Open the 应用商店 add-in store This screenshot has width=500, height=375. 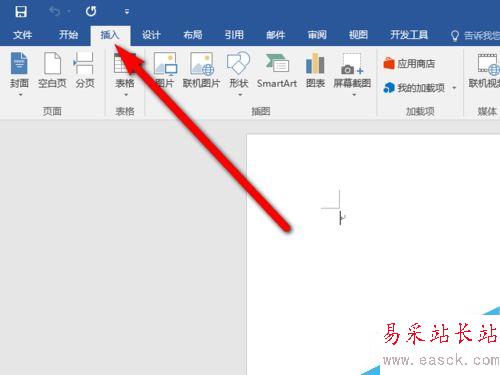coord(409,63)
